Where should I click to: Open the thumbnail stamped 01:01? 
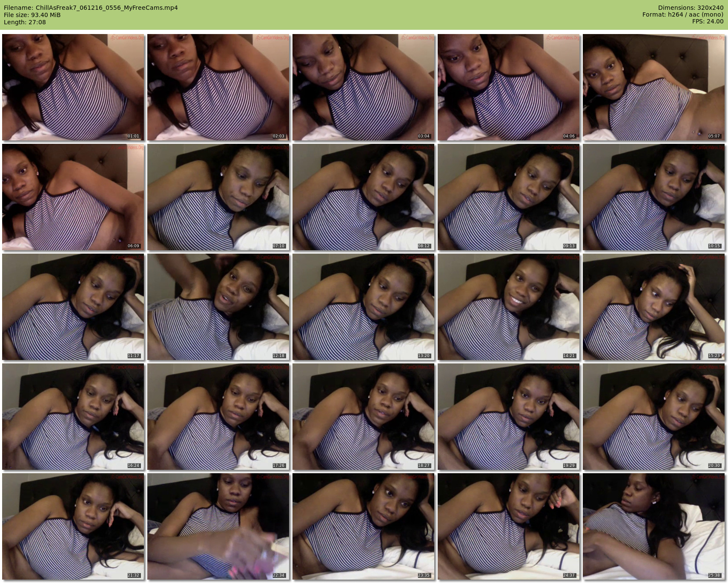[73, 87]
